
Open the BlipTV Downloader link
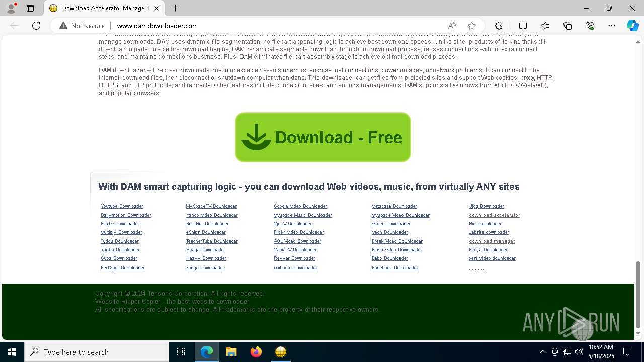(120, 224)
